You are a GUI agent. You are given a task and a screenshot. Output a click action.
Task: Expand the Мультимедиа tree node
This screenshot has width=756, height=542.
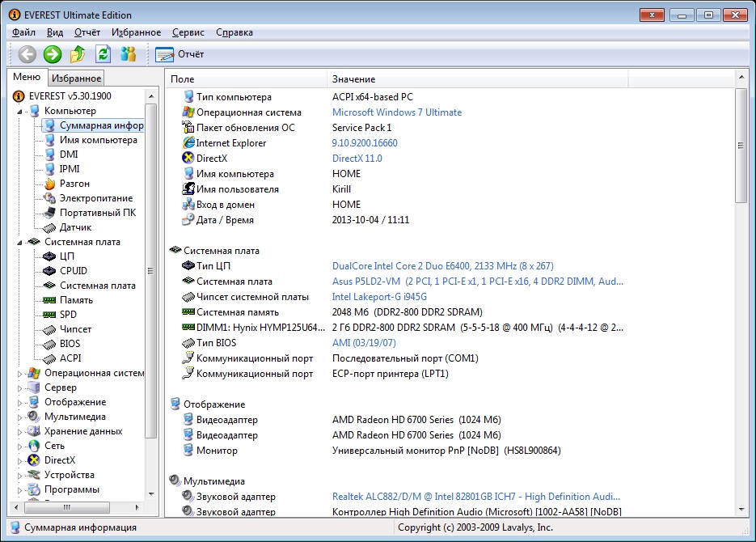[21, 417]
